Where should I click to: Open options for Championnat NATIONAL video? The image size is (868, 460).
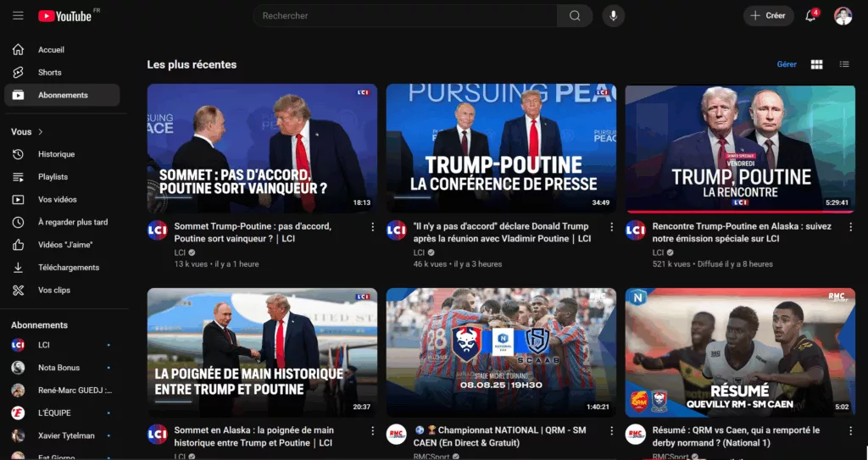point(612,430)
